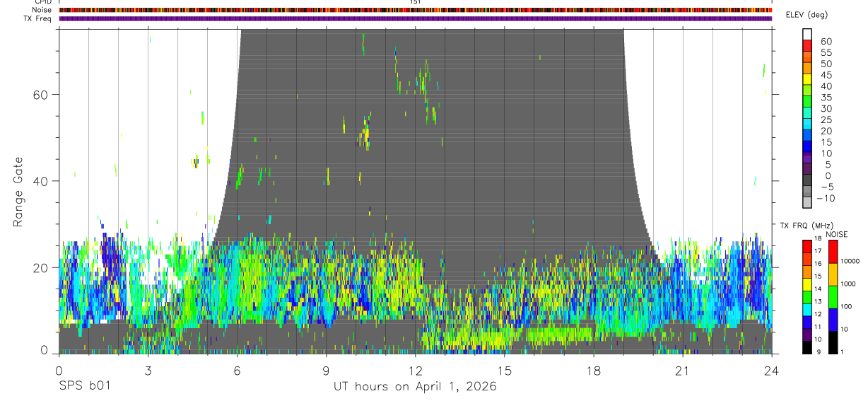Click the '60' label on ELEV colorbar
868x401 pixels.
click(x=826, y=42)
